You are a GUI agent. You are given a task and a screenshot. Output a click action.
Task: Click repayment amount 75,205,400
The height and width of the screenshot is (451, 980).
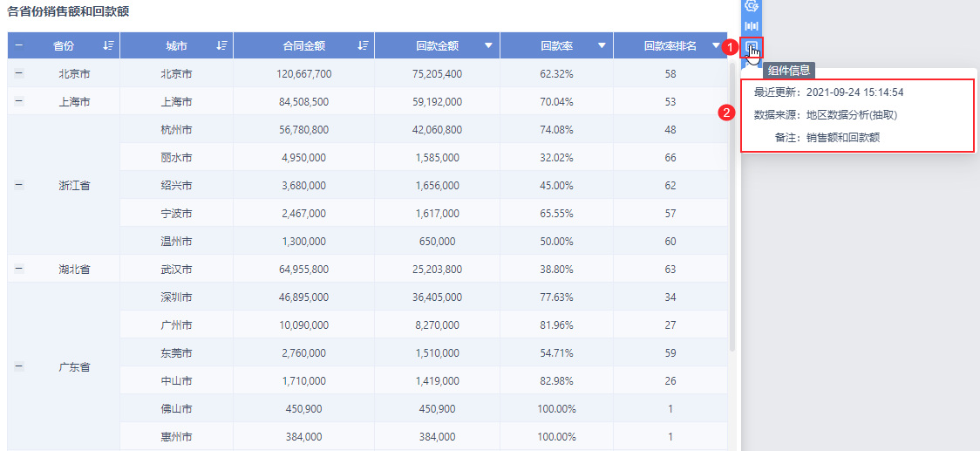tap(438, 74)
